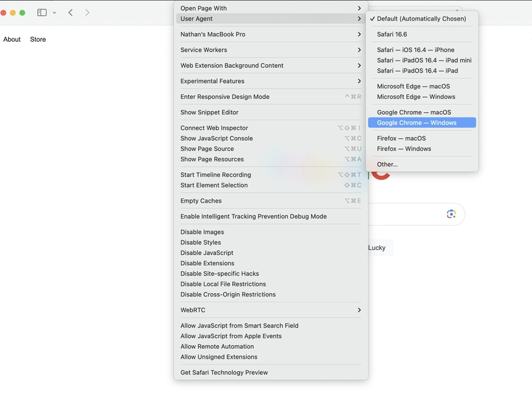This screenshot has width=532, height=394.
Task: Open the sidebar options dropdown arrow
Action: click(55, 13)
